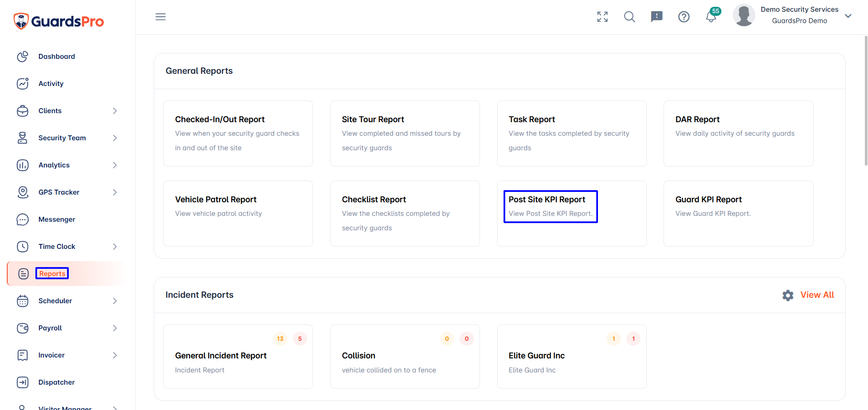The width and height of the screenshot is (868, 410).
Task: Open the Site Tour Report card
Action: (x=405, y=133)
